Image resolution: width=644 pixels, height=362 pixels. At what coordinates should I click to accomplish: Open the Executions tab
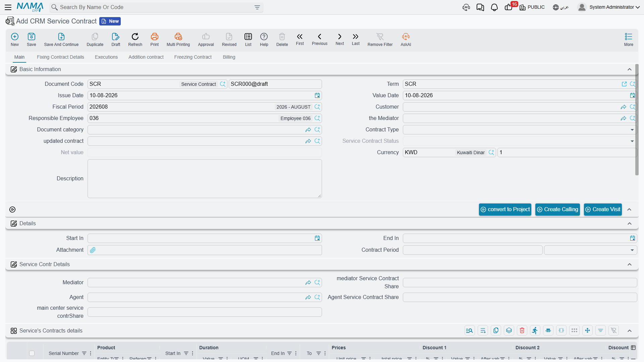click(x=106, y=57)
